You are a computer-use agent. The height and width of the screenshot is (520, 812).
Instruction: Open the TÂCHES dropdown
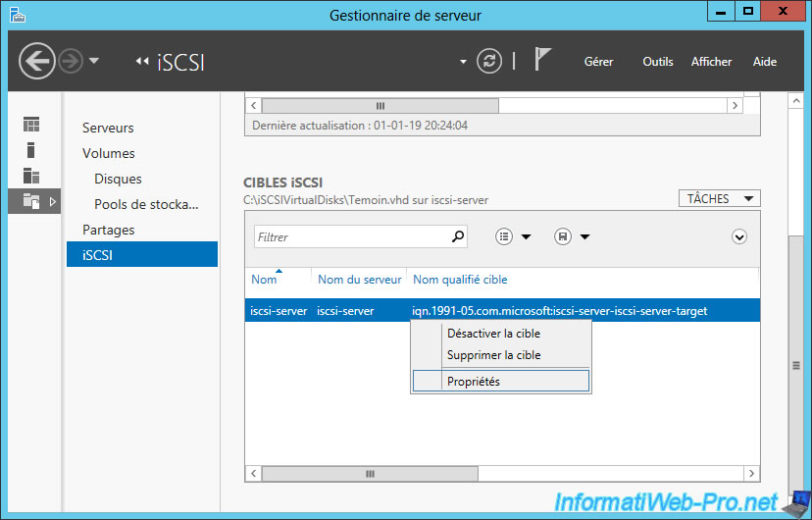(x=719, y=199)
